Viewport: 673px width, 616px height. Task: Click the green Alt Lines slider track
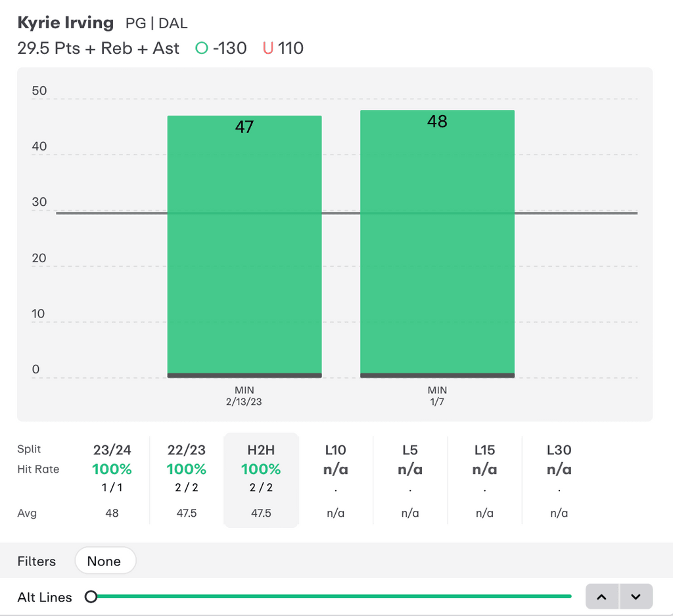[335, 596]
